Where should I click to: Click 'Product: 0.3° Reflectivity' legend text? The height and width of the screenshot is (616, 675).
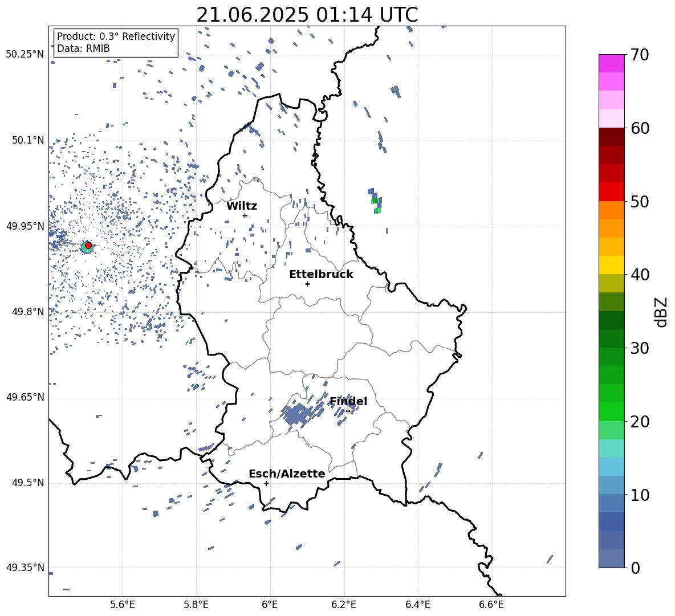click(x=116, y=36)
